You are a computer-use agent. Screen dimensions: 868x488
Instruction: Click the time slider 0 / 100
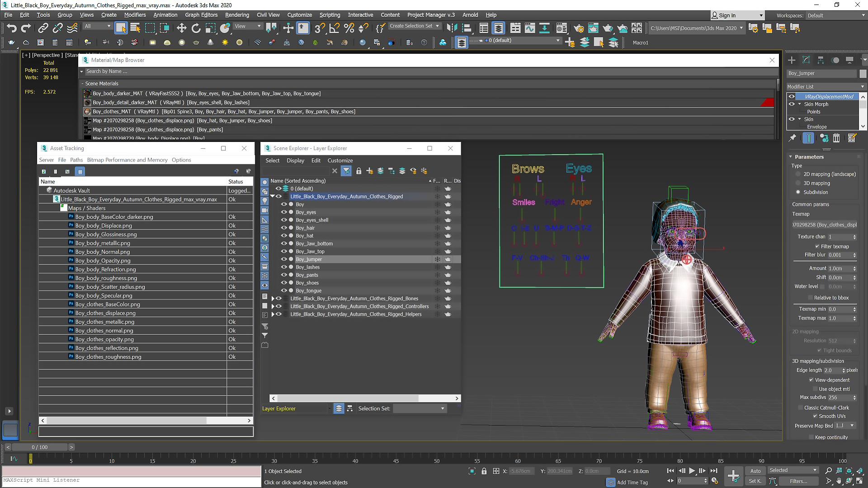coord(39,447)
